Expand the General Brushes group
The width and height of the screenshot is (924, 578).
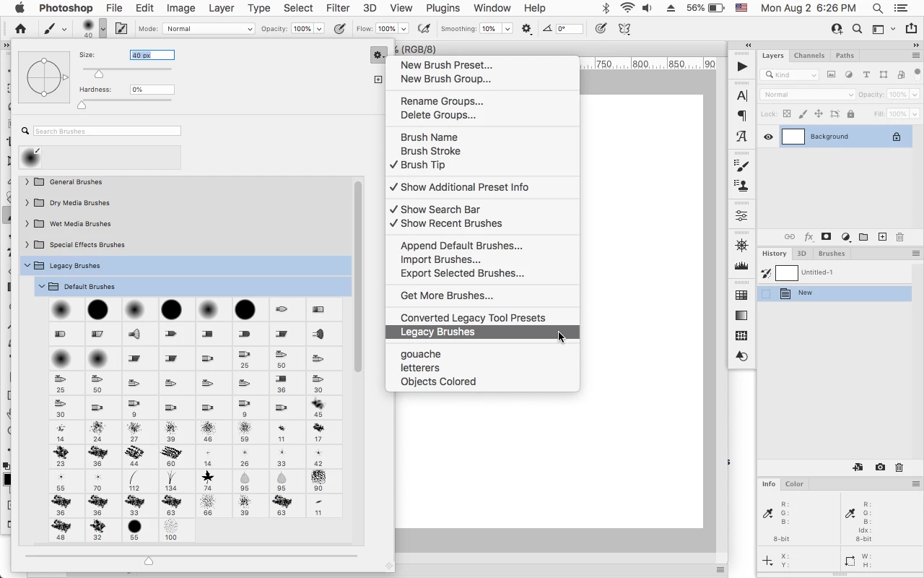27,182
